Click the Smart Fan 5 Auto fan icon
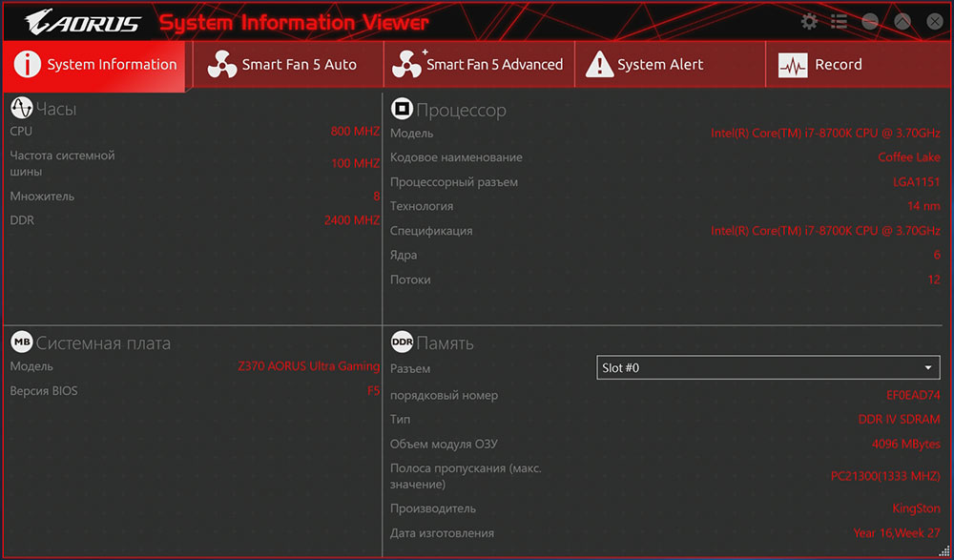Viewport: 954px width, 560px height. pyautogui.click(x=222, y=65)
